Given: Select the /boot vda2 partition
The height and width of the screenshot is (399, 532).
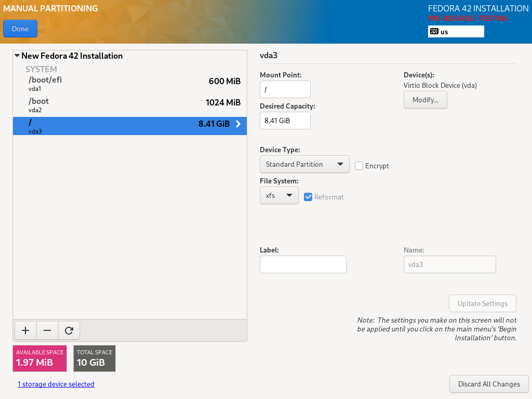Looking at the screenshot, I should pos(129,105).
